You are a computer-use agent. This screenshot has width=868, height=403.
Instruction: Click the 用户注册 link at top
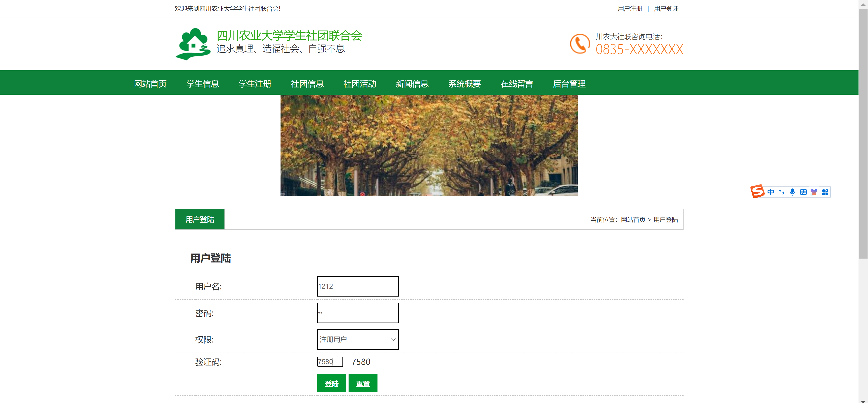630,8
